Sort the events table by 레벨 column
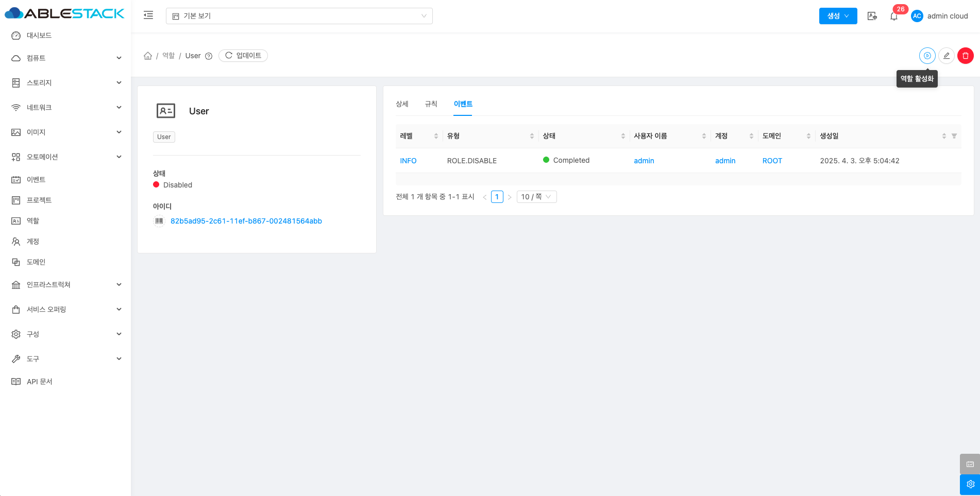The width and height of the screenshot is (980, 496). point(436,136)
